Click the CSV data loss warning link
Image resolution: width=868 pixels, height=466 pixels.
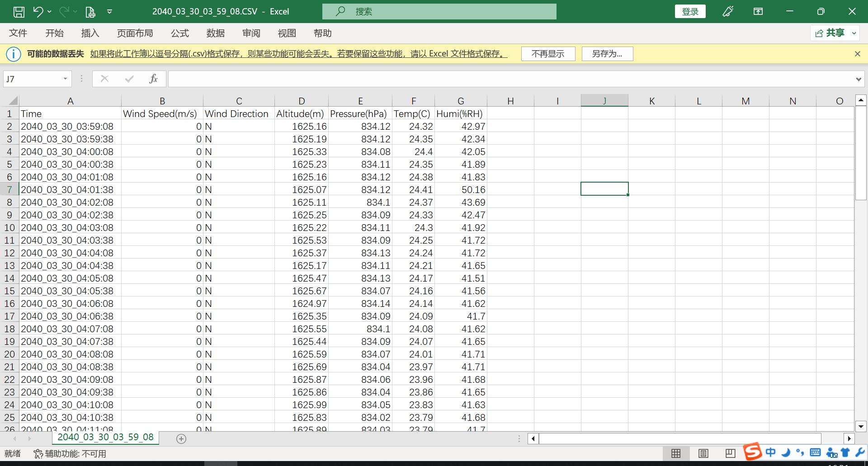[x=299, y=54]
